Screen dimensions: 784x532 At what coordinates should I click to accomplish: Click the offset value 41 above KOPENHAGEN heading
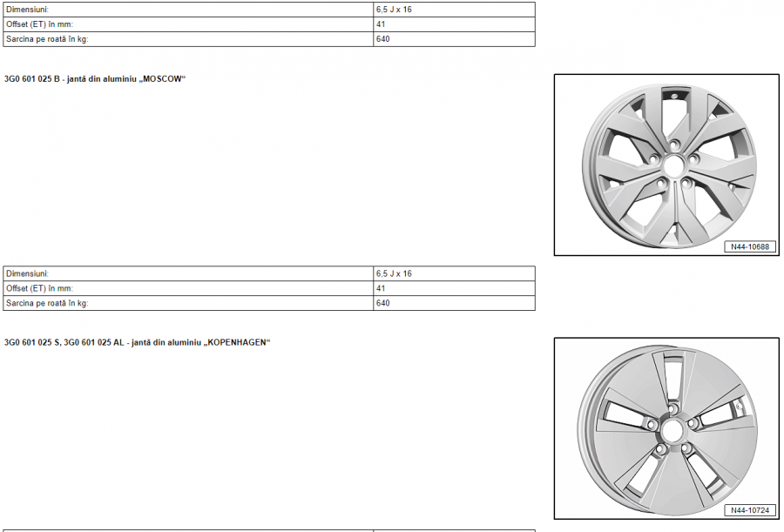click(x=381, y=288)
